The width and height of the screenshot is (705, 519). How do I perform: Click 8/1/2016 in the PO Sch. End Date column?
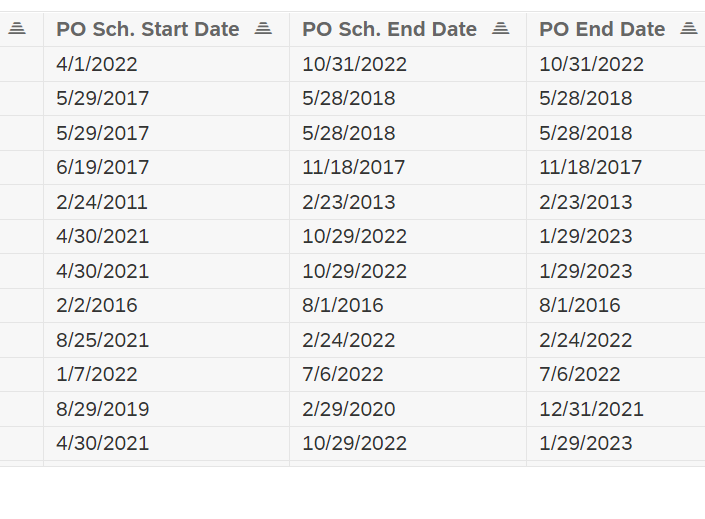[x=343, y=306]
